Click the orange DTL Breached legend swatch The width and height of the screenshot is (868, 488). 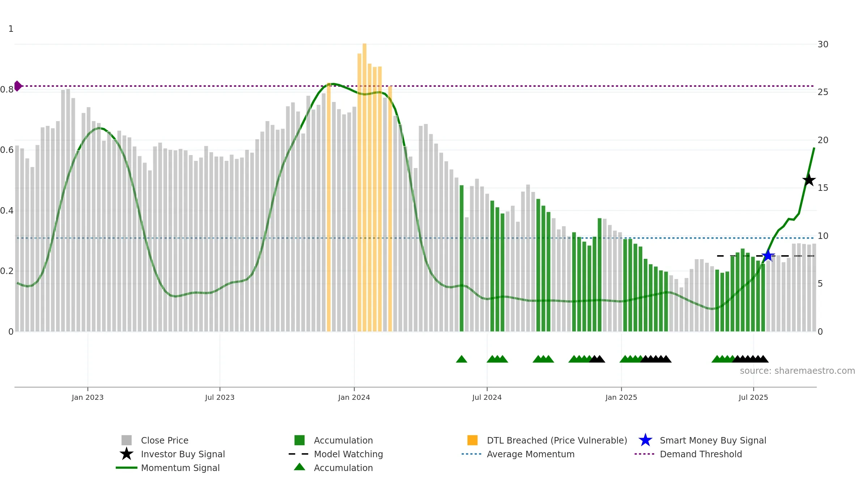point(472,440)
